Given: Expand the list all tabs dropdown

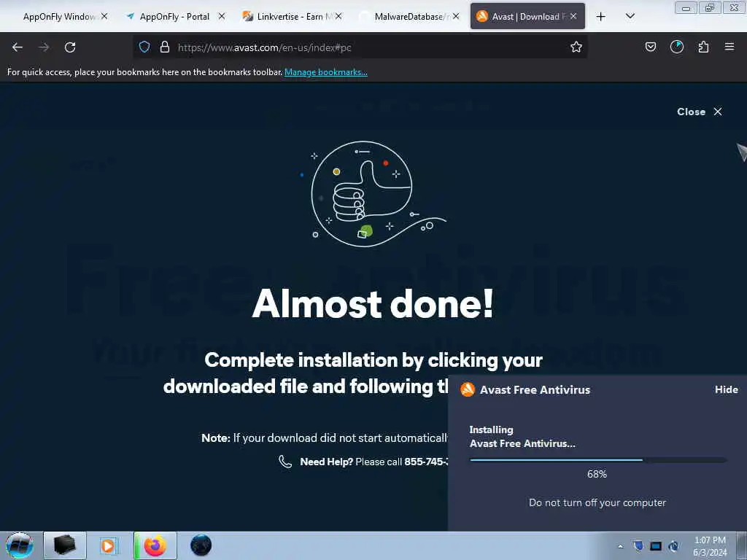Looking at the screenshot, I should pos(630,16).
